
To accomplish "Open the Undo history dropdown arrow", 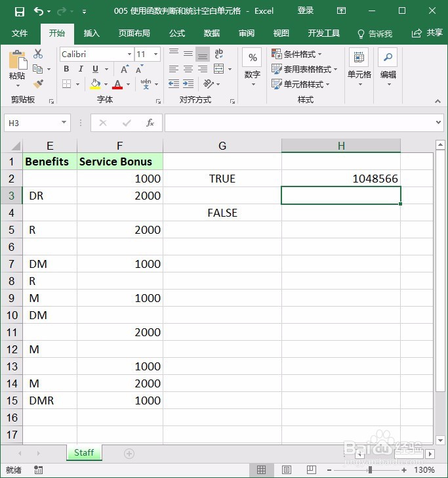I will coord(49,12).
